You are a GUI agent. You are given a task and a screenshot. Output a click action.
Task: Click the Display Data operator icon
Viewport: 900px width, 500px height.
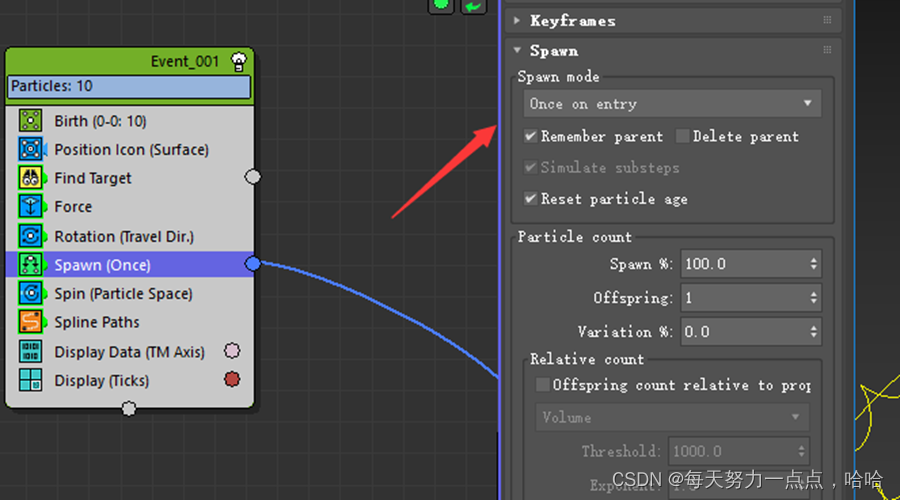30,351
